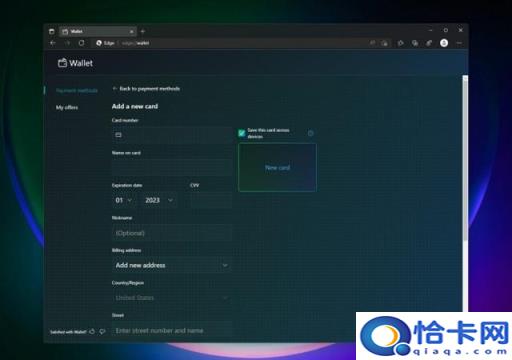Open the expiration year dropdown showing 2023
The height and width of the screenshot is (360, 512).
pyautogui.click(x=159, y=200)
